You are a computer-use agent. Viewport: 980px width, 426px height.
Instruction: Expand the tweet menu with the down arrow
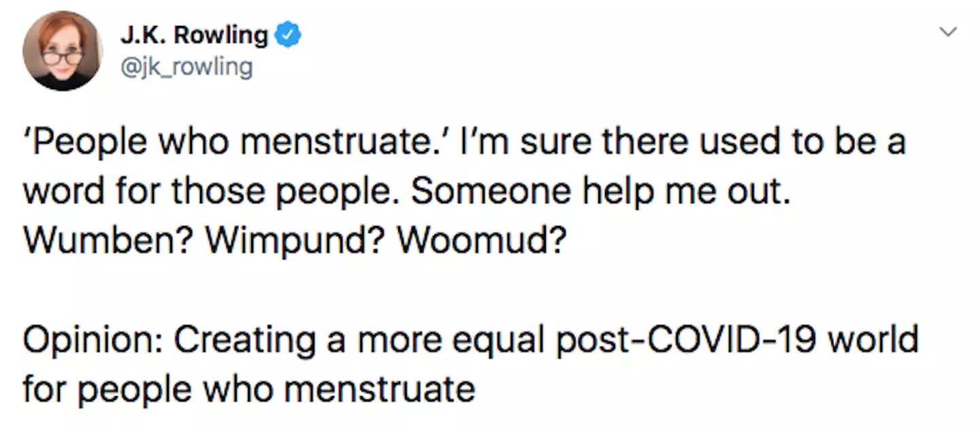[x=949, y=31]
